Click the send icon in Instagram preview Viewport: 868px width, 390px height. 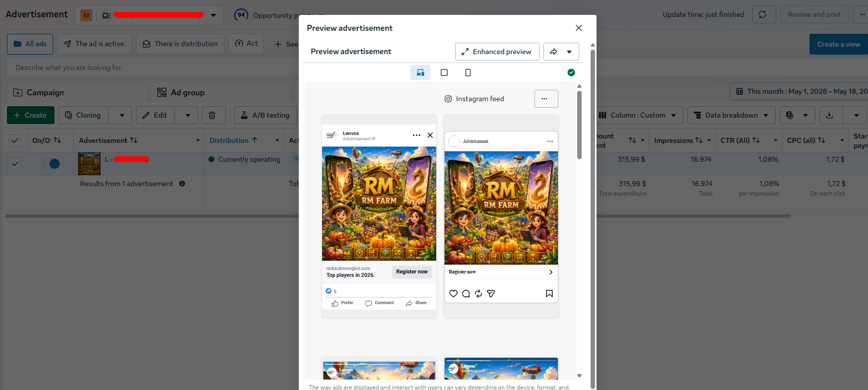coord(491,294)
